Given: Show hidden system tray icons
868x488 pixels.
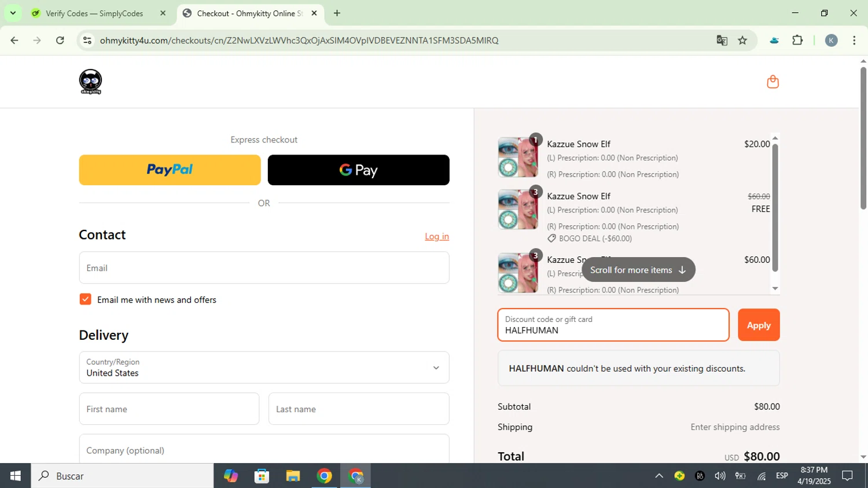Looking at the screenshot, I should 659,476.
